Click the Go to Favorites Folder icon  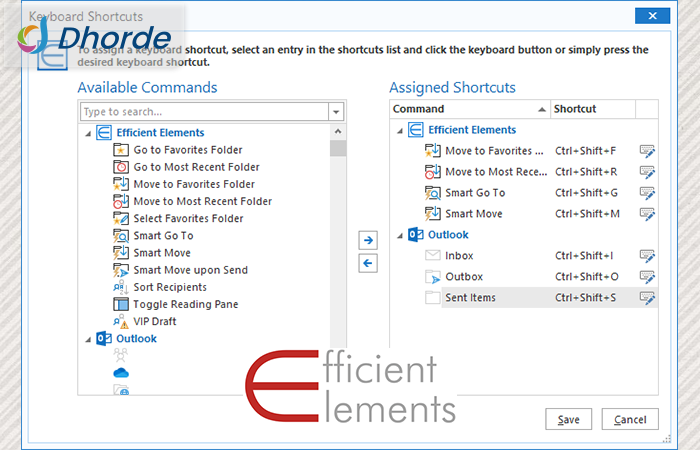(x=121, y=150)
